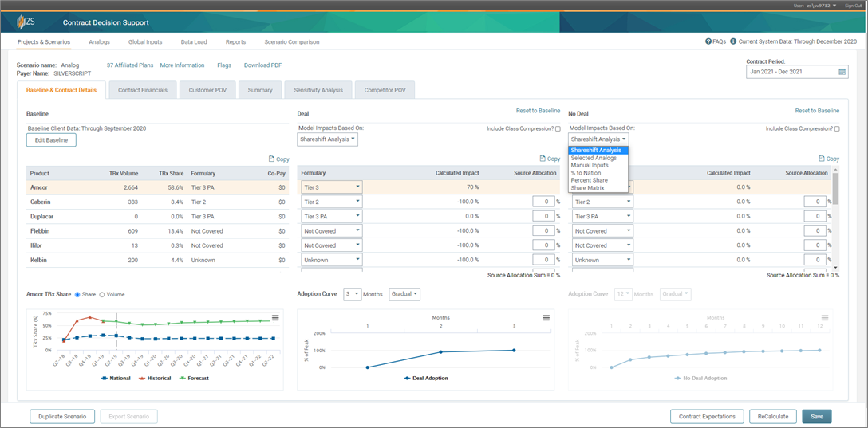Screen dimensions: 868x428
Task: Click the Download PDF link
Action: click(x=262, y=65)
